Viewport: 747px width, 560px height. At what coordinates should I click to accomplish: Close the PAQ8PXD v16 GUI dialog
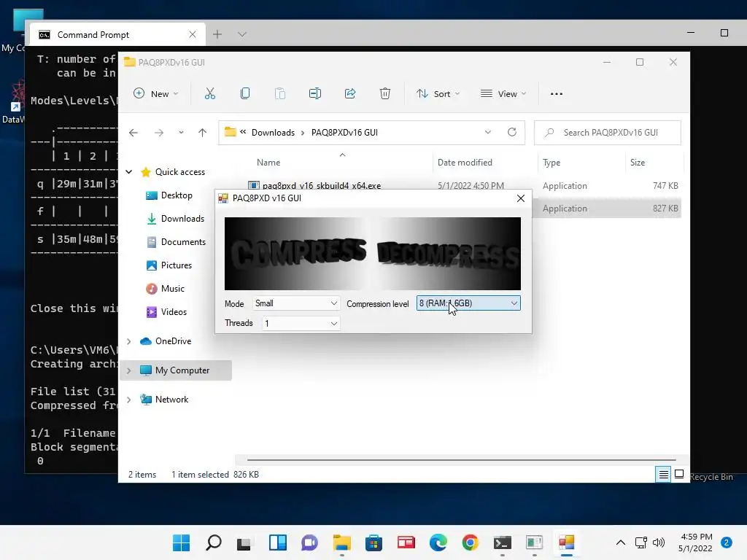[521, 198]
